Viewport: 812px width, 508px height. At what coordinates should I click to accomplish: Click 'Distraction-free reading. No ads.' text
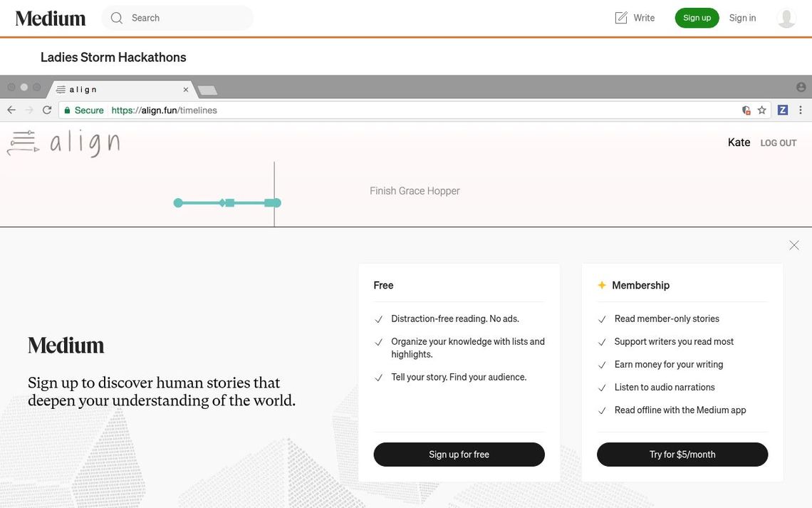click(455, 319)
